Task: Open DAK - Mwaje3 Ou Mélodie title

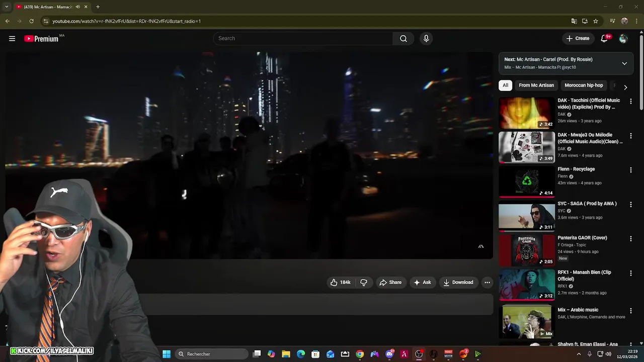Action: point(590,138)
